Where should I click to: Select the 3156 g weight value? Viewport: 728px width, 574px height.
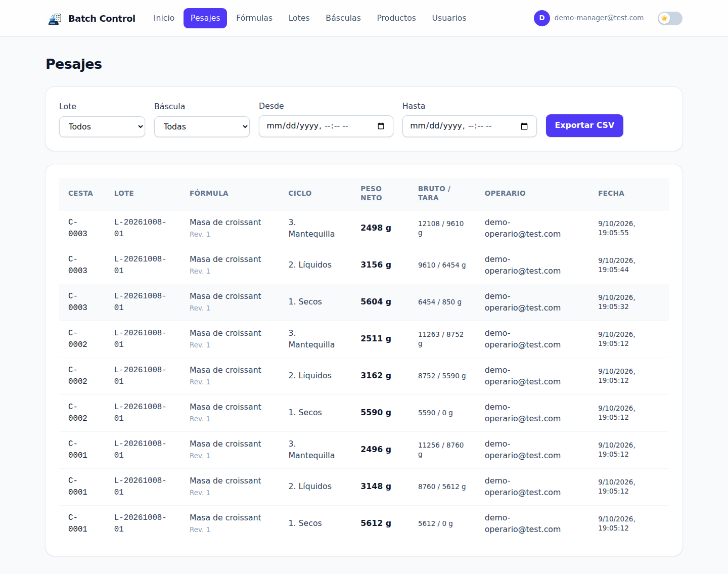pyautogui.click(x=376, y=265)
